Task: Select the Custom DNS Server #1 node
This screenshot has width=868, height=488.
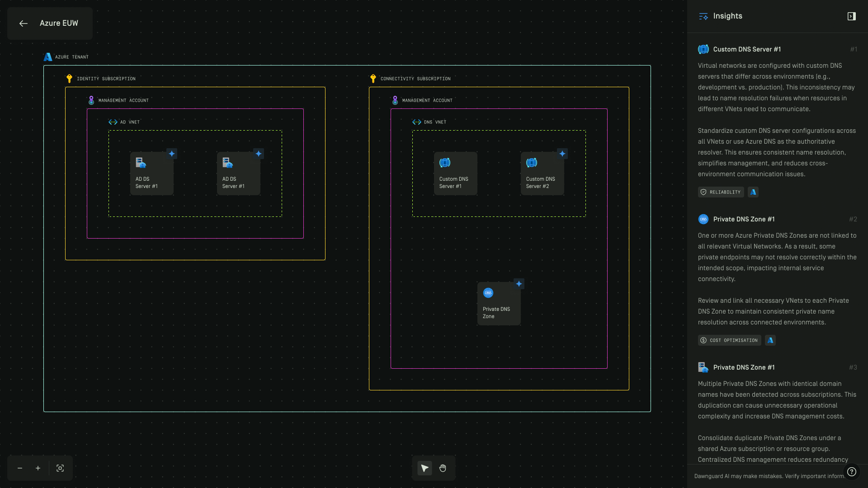Action: [455, 174]
